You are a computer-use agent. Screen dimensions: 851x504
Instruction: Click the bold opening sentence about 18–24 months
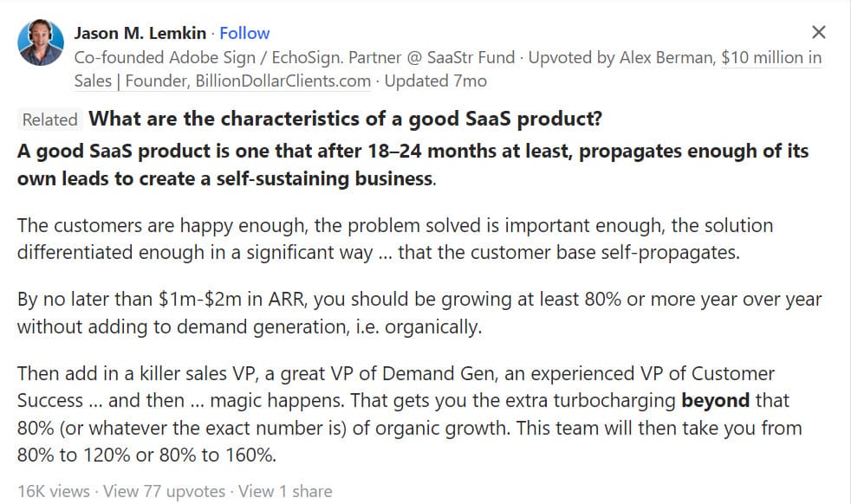pos(413,165)
